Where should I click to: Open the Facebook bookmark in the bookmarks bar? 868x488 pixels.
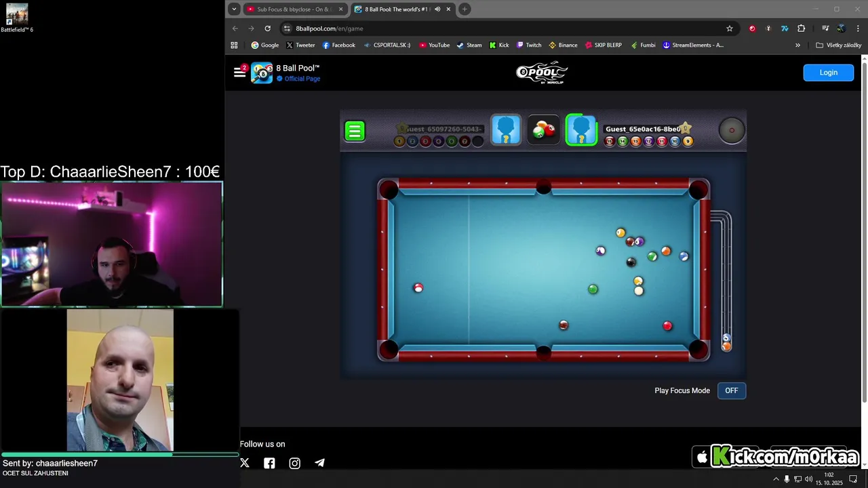coord(338,45)
